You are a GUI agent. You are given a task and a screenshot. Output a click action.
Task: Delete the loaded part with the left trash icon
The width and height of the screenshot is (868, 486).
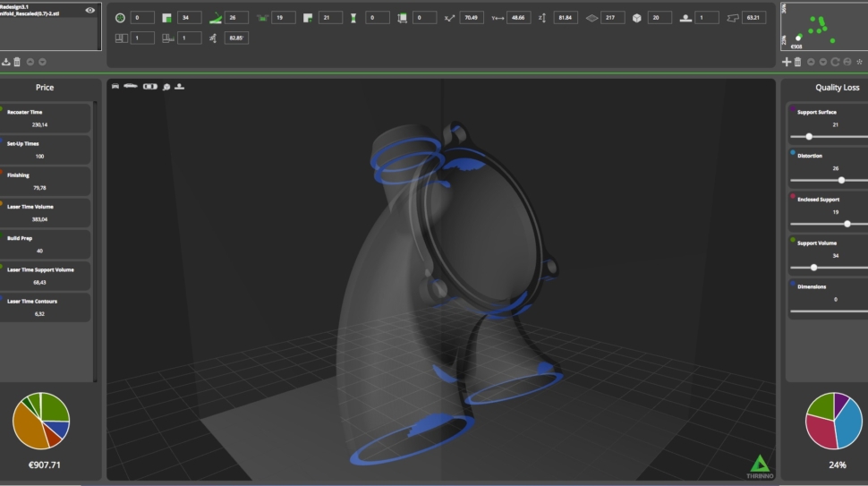pyautogui.click(x=17, y=62)
